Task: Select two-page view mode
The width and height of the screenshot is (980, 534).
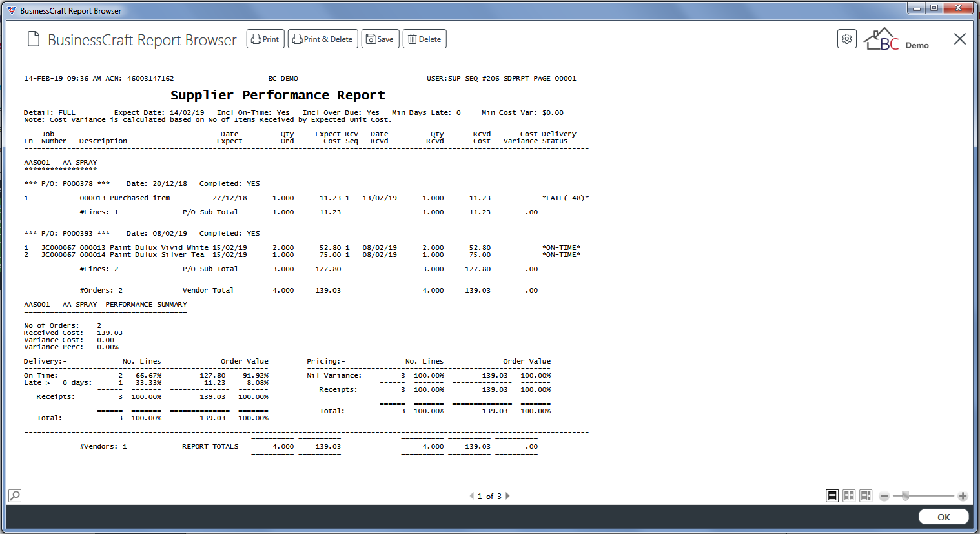Action: pyautogui.click(x=849, y=496)
